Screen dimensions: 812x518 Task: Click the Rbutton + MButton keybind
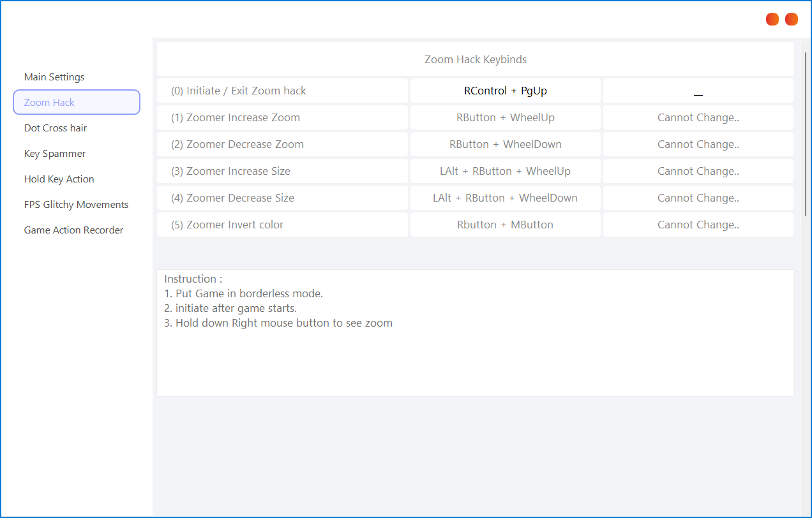[505, 225]
